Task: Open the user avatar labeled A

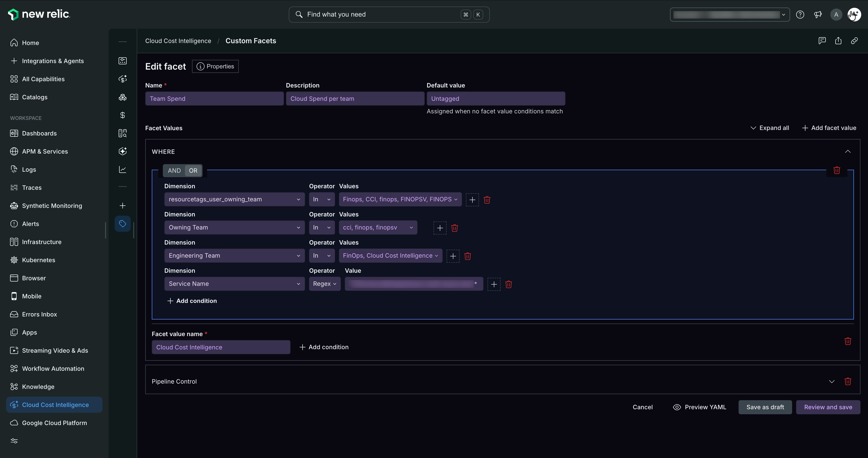Action: click(x=836, y=15)
